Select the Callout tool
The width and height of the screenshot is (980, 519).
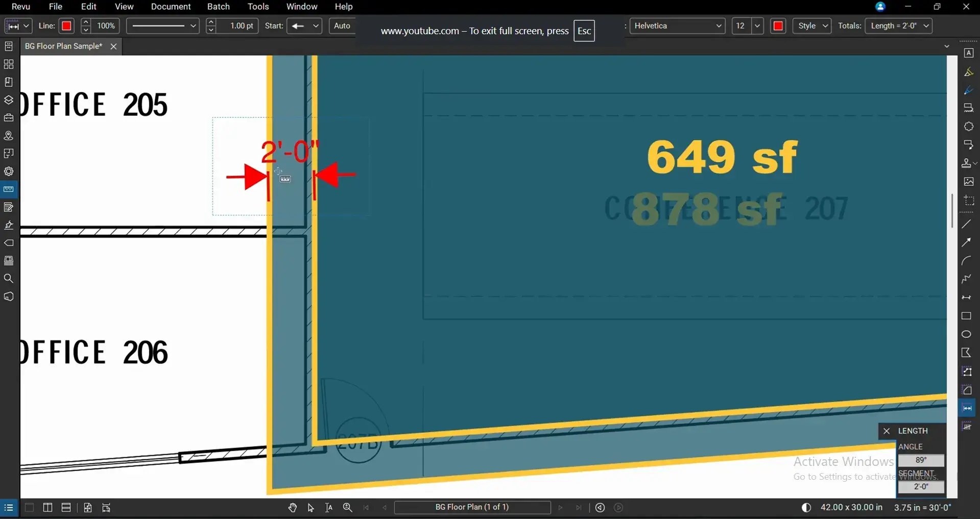click(968, 145)
